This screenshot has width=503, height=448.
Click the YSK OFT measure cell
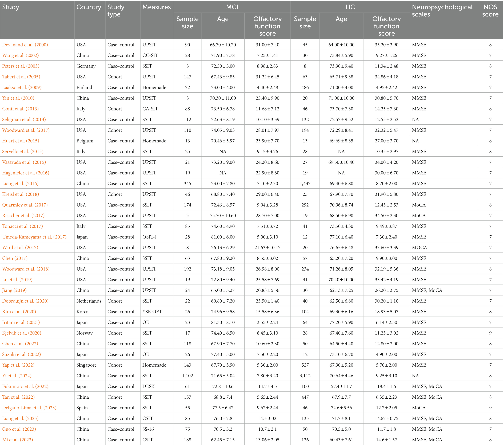(152, 312)
